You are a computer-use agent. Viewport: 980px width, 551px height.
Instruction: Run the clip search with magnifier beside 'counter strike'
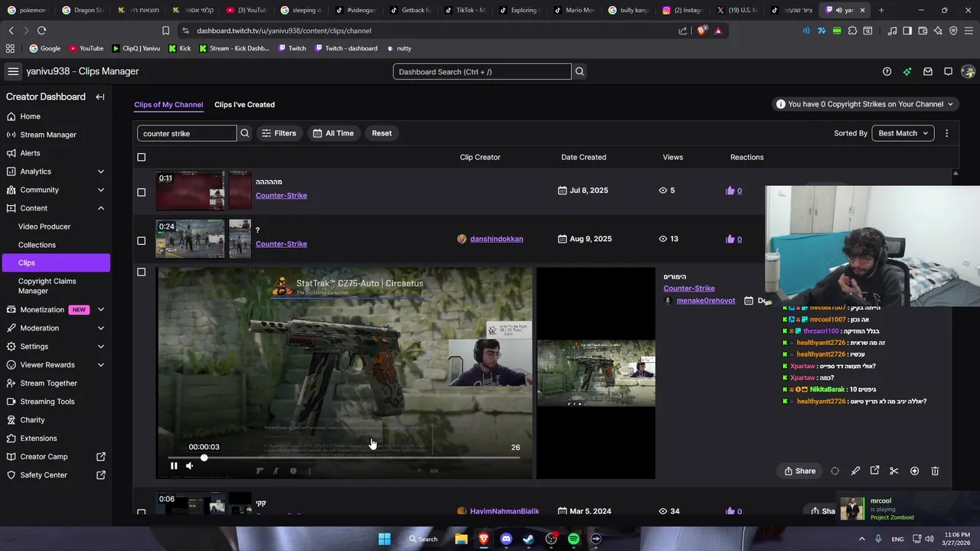click(x=245, y=133)
